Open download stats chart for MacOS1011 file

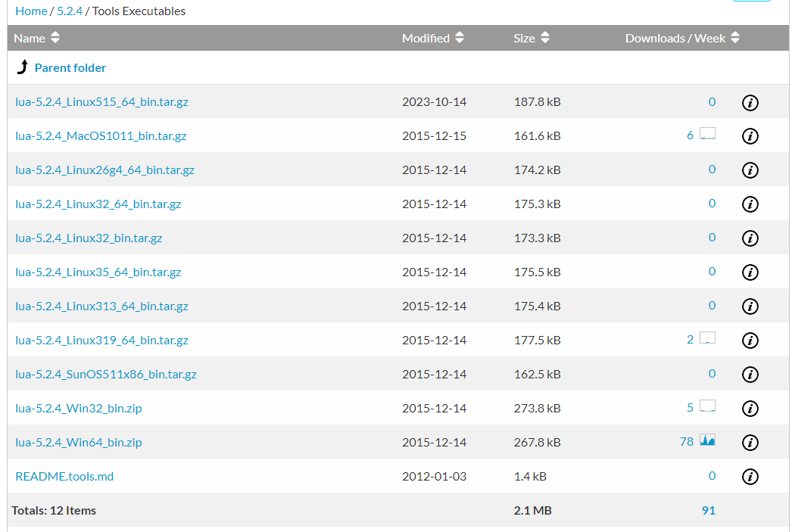pyautogui.click(x=708, y=134)
